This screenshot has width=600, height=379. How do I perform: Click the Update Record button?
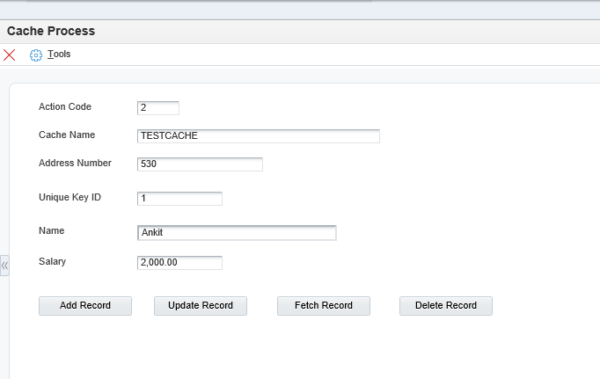click(x=201, y=305)
